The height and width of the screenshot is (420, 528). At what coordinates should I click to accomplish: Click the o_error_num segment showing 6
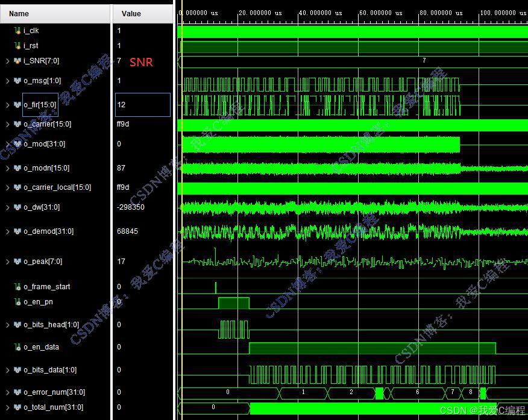click(418, 392)
